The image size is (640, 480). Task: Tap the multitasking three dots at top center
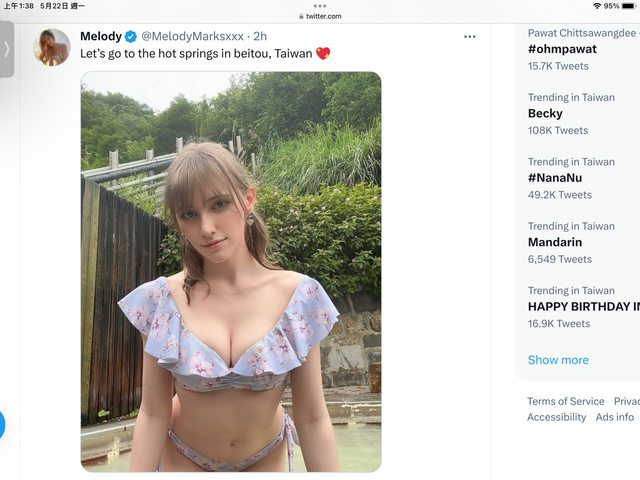click(x=320, y=5)
